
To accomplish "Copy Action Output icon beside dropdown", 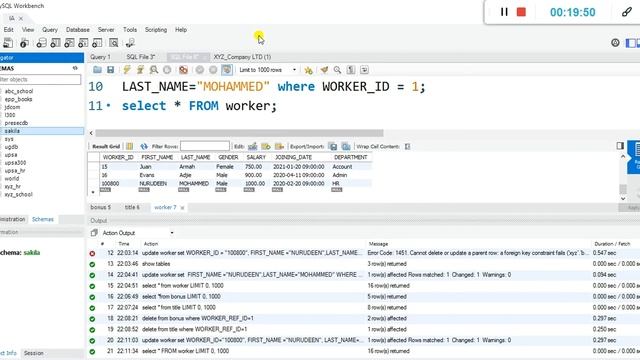I will pos(94,233).
